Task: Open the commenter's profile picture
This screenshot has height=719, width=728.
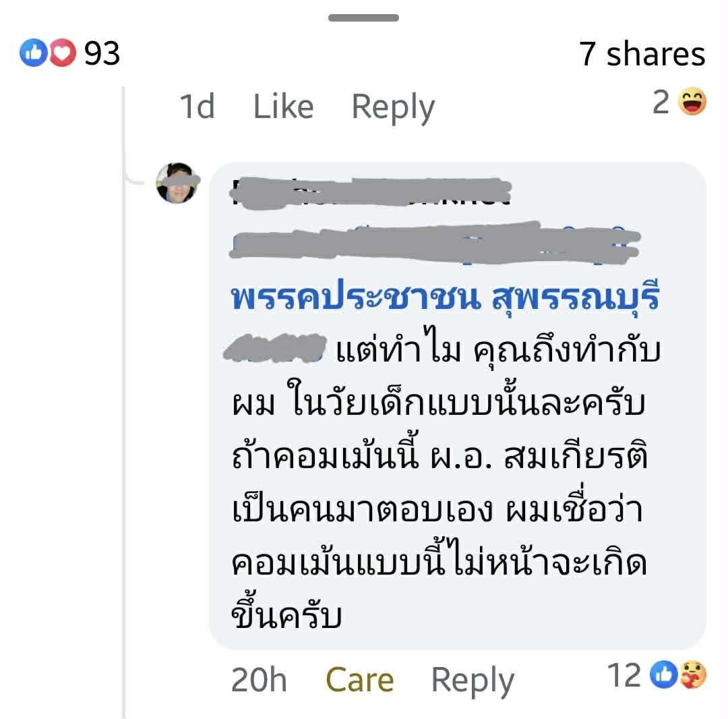Action: [177, 183]
